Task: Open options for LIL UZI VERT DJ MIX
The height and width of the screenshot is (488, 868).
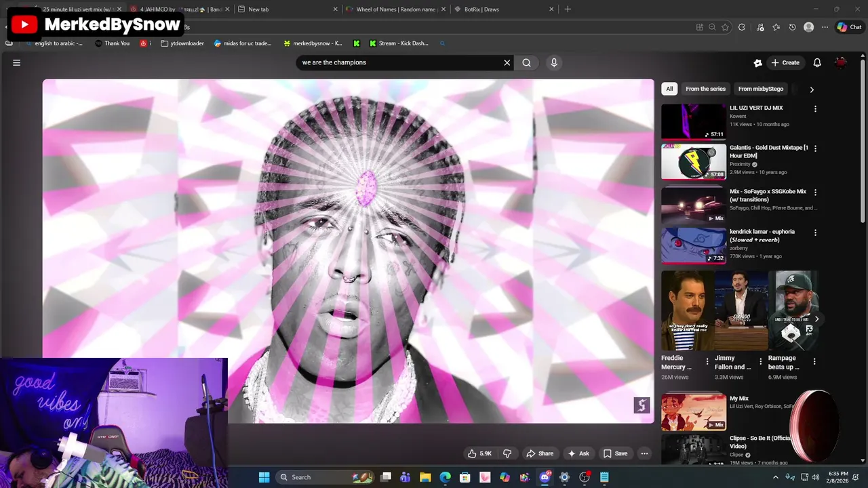Action: click(815, 108)
